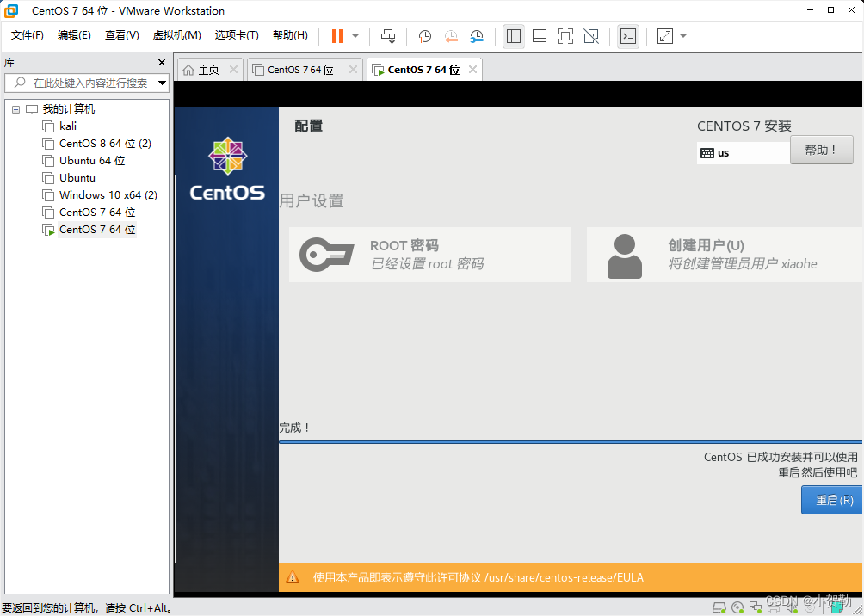Toggle the library sidebar view icon
The image size is (864, 616).
point(514,36)
